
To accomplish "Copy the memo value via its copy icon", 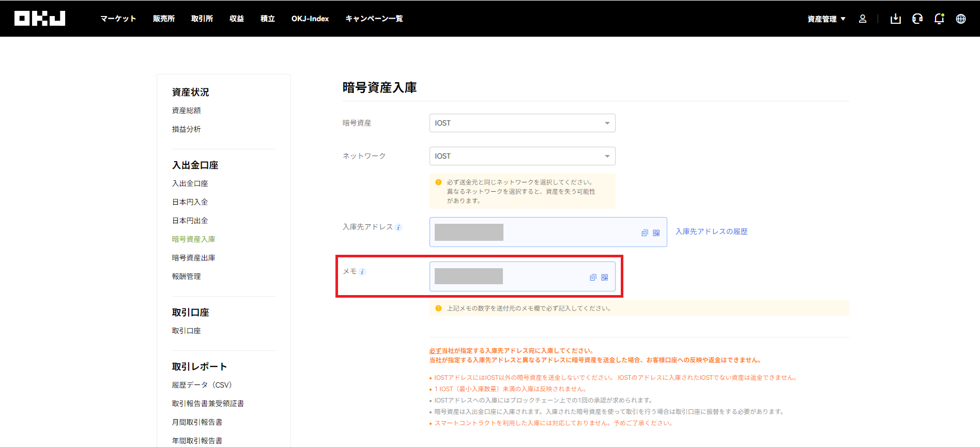I will click(x=593, y=278).
